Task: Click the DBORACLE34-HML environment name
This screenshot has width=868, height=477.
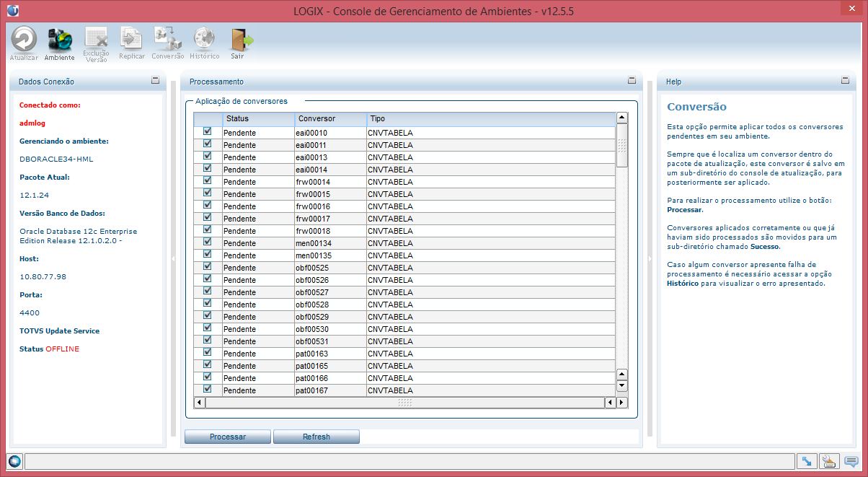Action: pos(56,159)
